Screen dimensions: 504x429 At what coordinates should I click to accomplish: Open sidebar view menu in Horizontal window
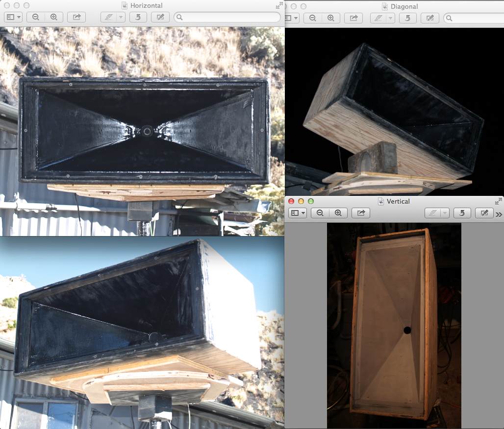13,17
